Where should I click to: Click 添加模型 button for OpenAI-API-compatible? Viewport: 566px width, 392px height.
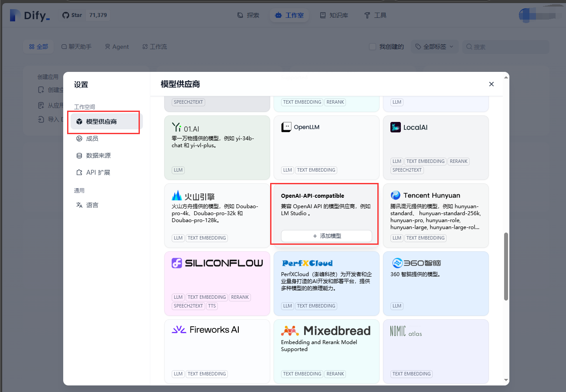click(x=326, y=236)
